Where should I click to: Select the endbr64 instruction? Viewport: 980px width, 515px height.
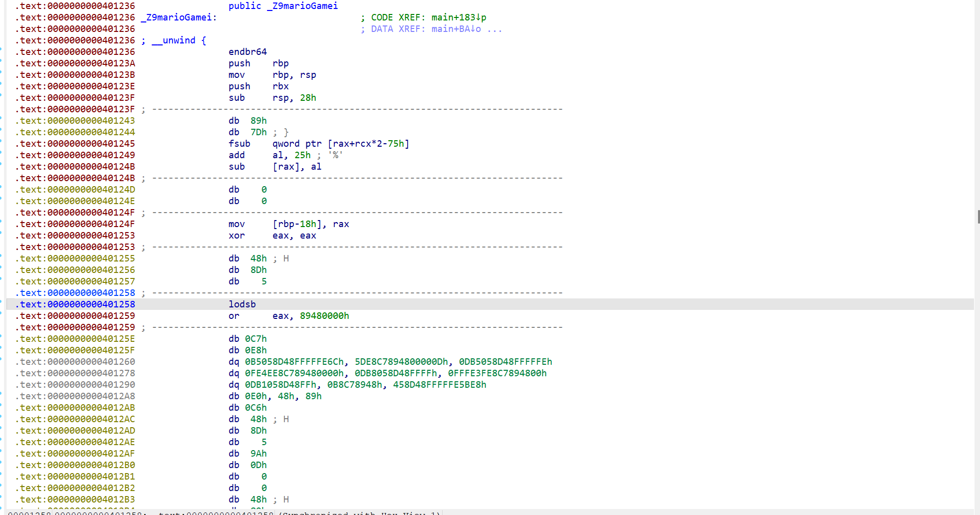click(247, 52)
